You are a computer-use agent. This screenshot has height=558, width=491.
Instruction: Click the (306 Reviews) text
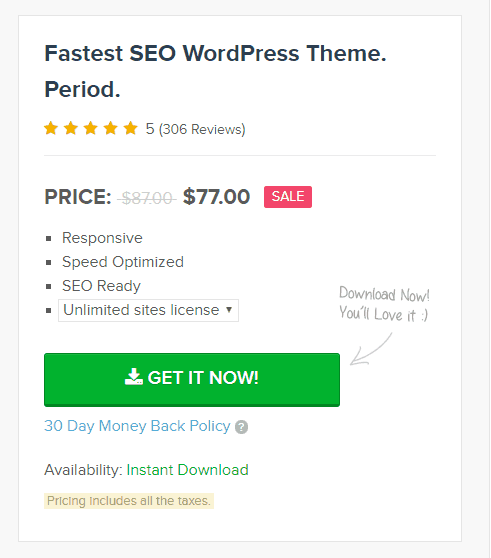202,129
